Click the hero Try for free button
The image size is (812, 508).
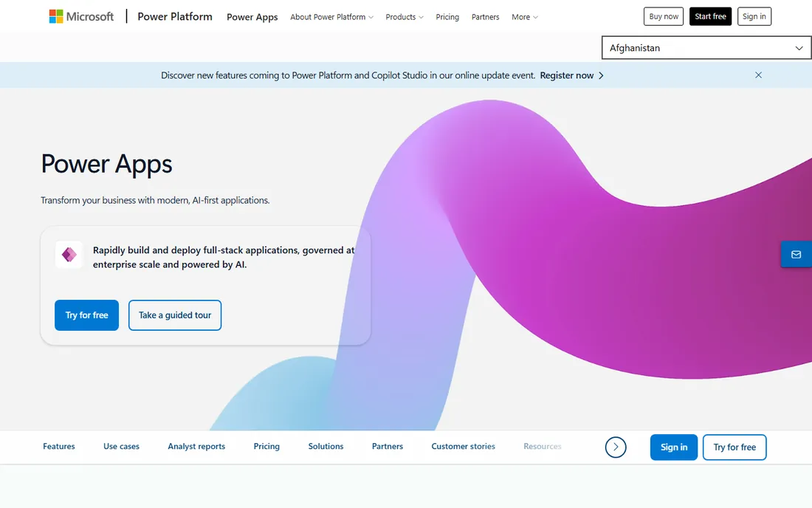pos(86,315)
